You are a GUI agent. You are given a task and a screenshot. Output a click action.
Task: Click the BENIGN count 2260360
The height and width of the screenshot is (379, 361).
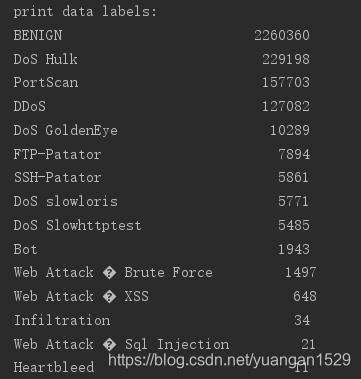[x=282, y=35]
